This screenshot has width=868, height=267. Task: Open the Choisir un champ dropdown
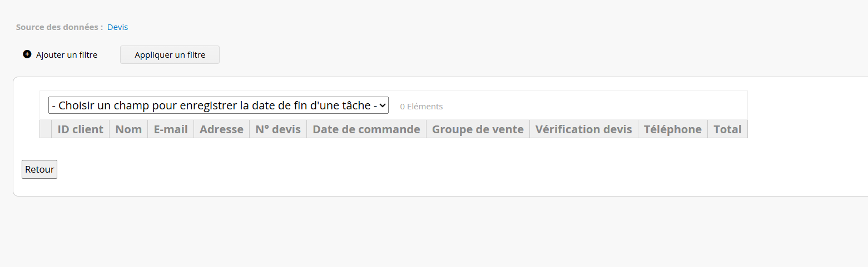pos(219,105)
